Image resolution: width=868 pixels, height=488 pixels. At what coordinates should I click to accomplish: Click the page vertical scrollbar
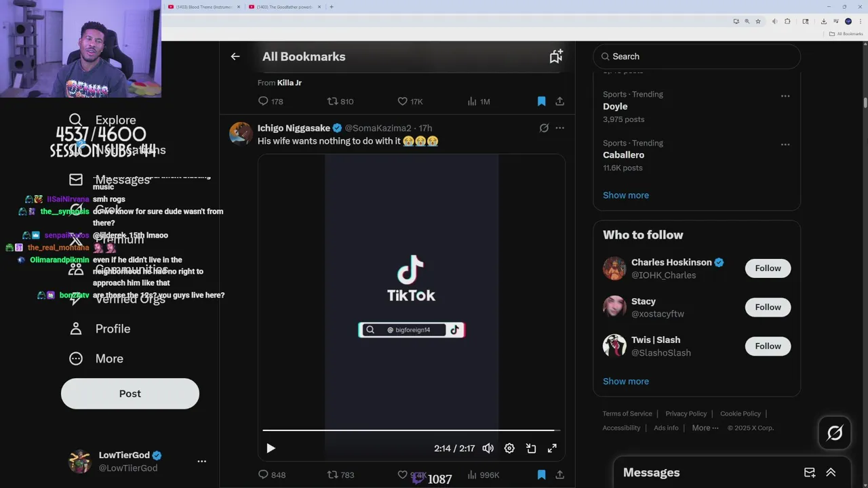tap(865, 102)
